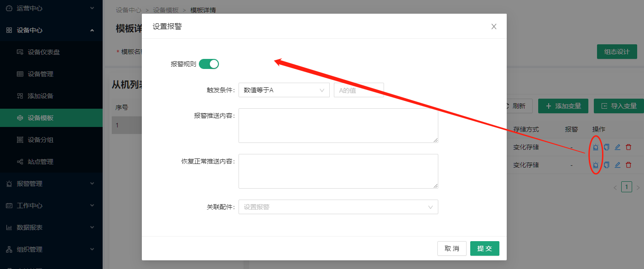
Task: Click the alarm bell icon in second row
Action: [595, 165]
